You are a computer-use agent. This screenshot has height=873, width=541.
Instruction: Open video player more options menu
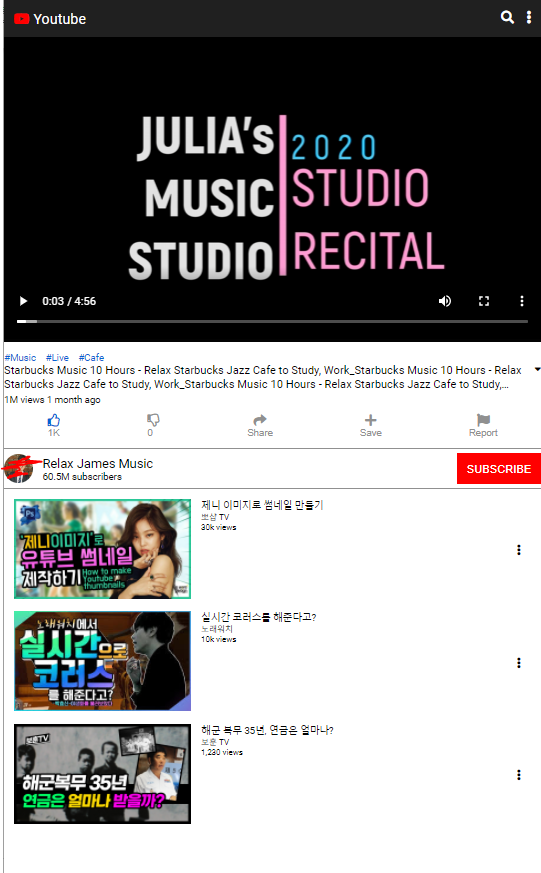click(522, 301)
